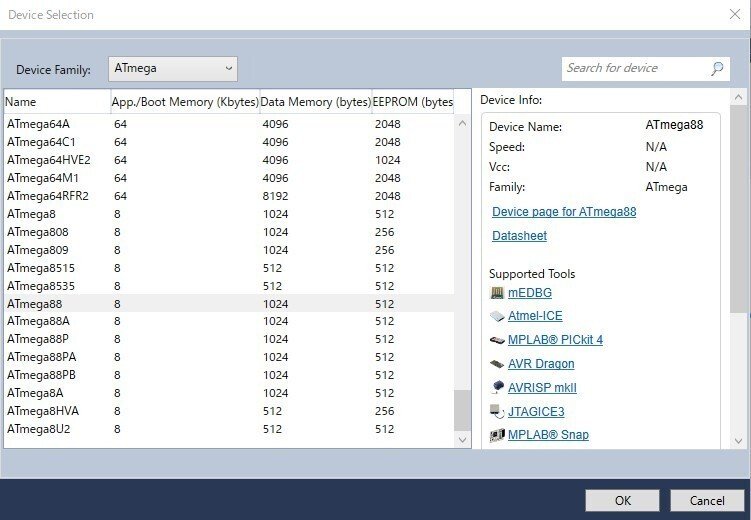Click the Device Name value ATmega88
Screen dimensions: 751x520
674,125
